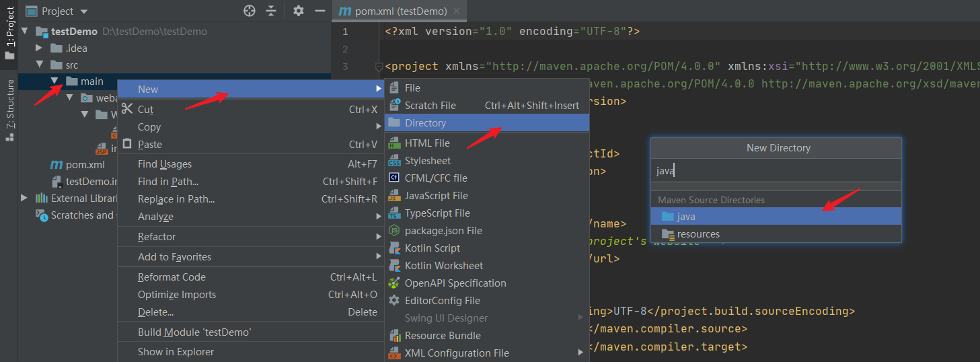Screen dimensions: 980x362
Task: Select Scratch File in New submenu
Action: (487, 106)
